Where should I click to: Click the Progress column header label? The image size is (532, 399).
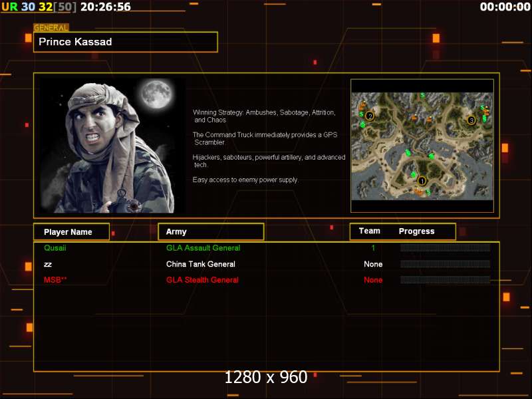[417, 231]
